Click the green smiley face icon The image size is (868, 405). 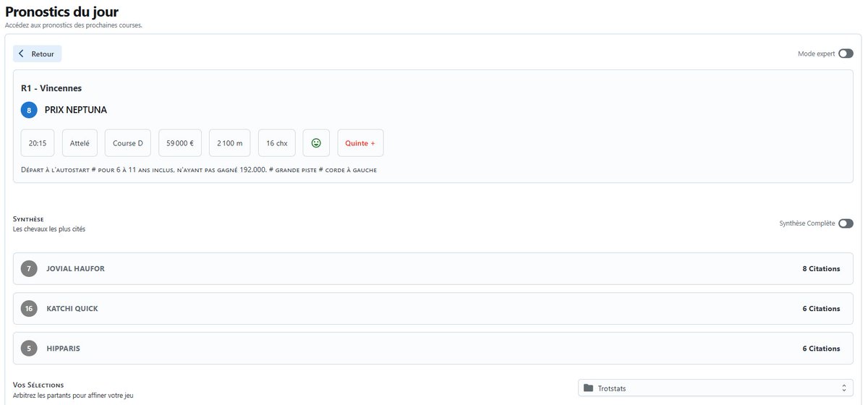click(x=316, y=143)
